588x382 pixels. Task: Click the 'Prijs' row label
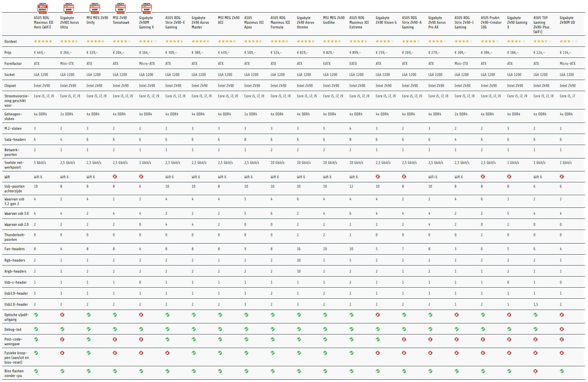8,53
